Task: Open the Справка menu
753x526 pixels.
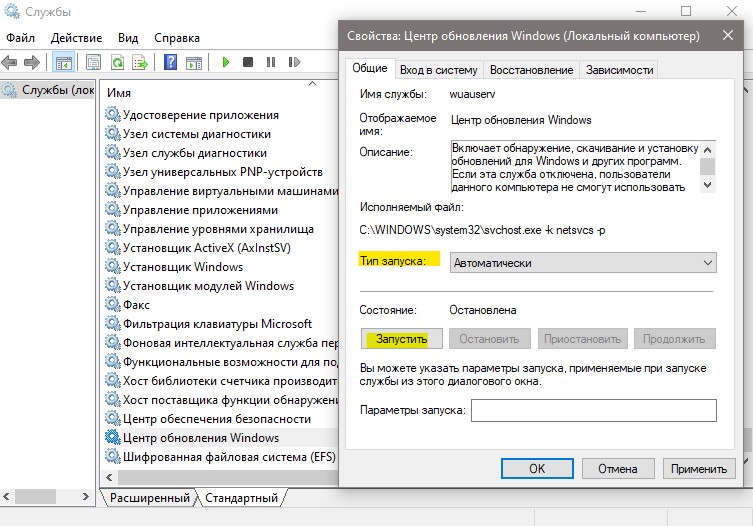Action: click(177, 37)
